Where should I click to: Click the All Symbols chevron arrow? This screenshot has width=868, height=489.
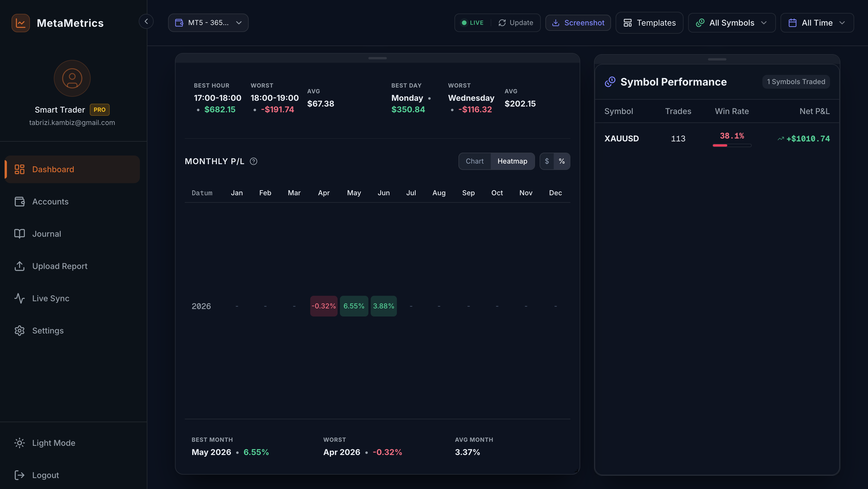click(764, 22)
